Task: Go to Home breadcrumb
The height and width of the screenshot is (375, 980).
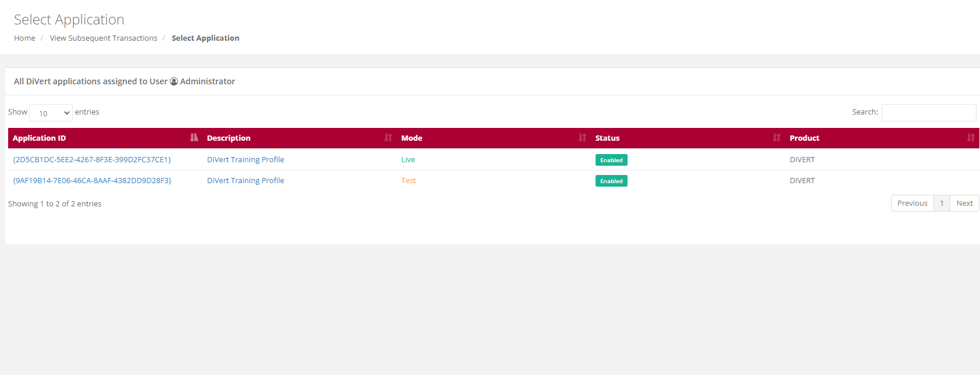Action: pyautogui.click(x=24, y=38)
